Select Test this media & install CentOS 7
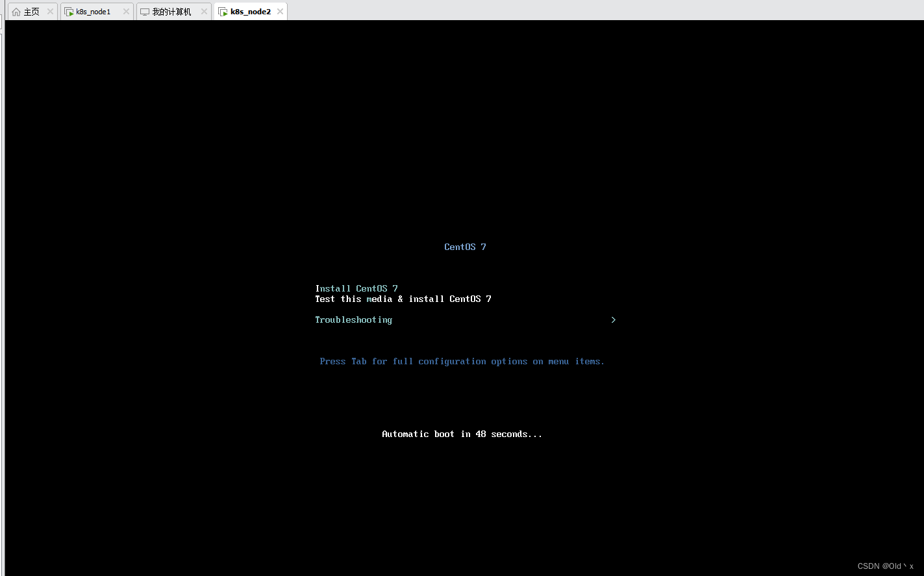 403,299
